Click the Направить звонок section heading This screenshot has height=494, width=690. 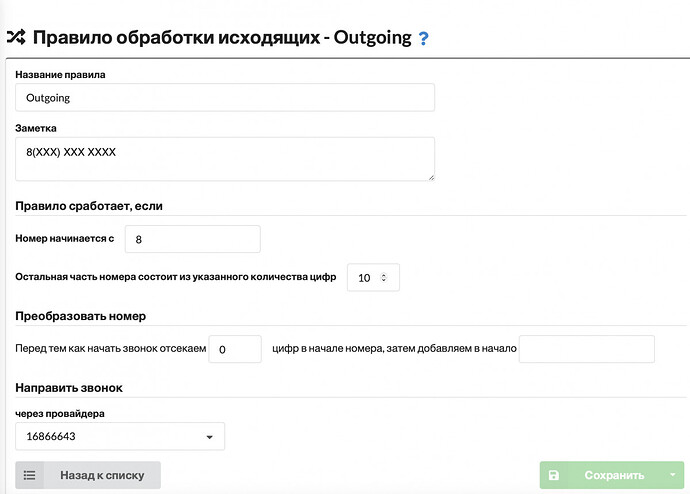pos(69,388)
